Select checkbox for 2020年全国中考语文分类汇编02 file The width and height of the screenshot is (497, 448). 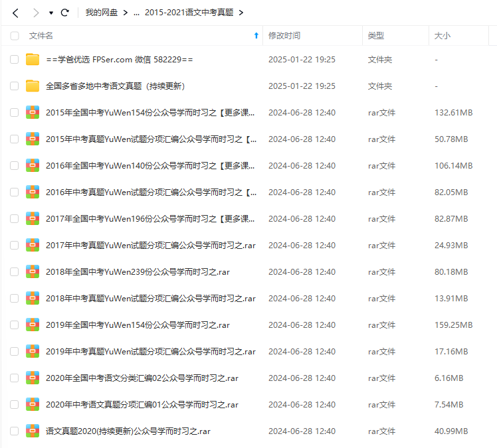[x=14, y=378]
